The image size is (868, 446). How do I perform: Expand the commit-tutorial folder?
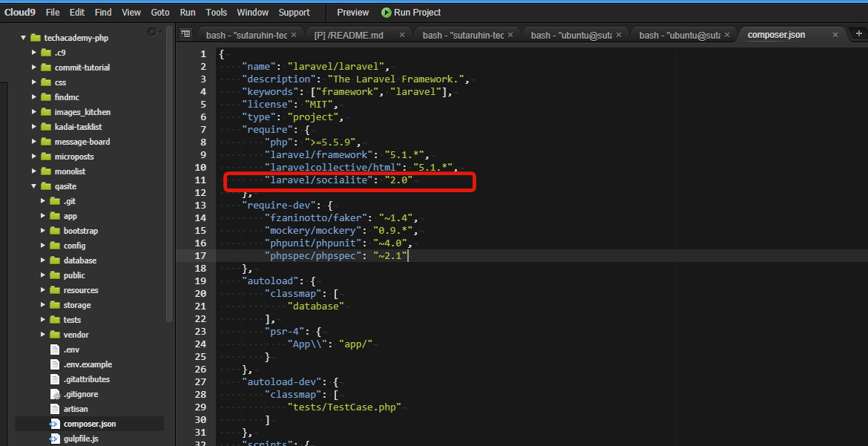[34, 68]
